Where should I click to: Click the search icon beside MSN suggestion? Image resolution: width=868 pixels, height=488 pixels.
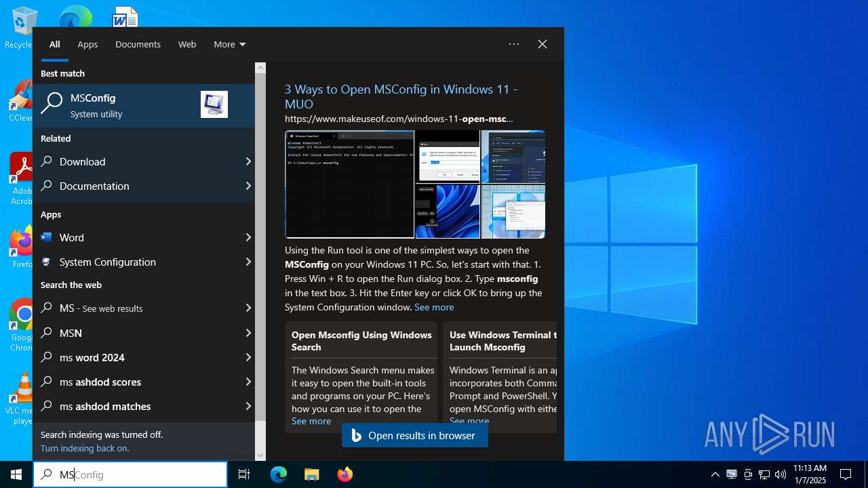(x=47, y=333)
